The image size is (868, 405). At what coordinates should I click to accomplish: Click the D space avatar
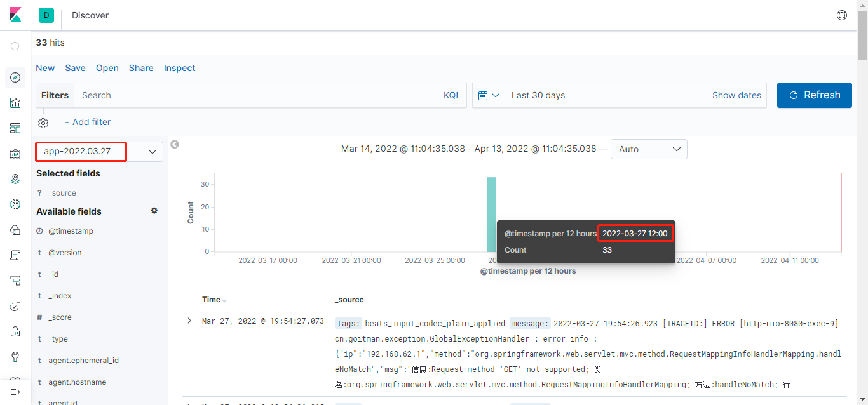[46, 15]
